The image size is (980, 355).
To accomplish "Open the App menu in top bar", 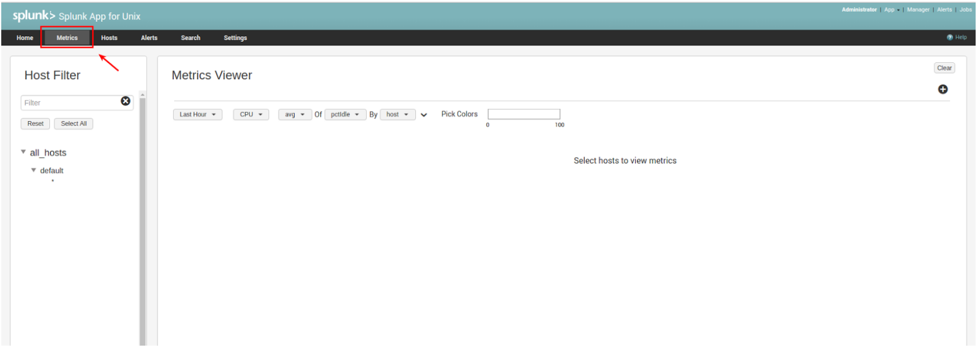I will coord(891,10).
